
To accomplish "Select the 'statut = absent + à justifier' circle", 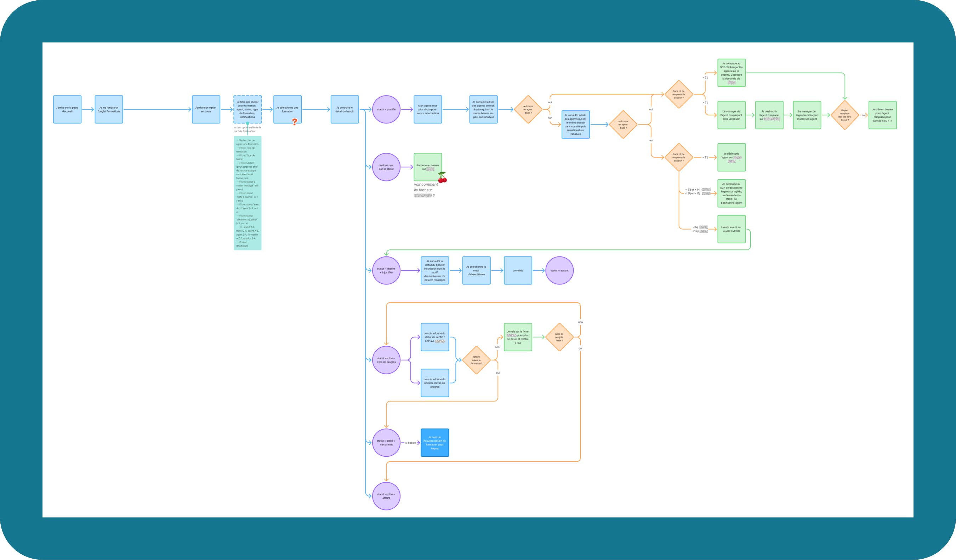I will 386,270.
